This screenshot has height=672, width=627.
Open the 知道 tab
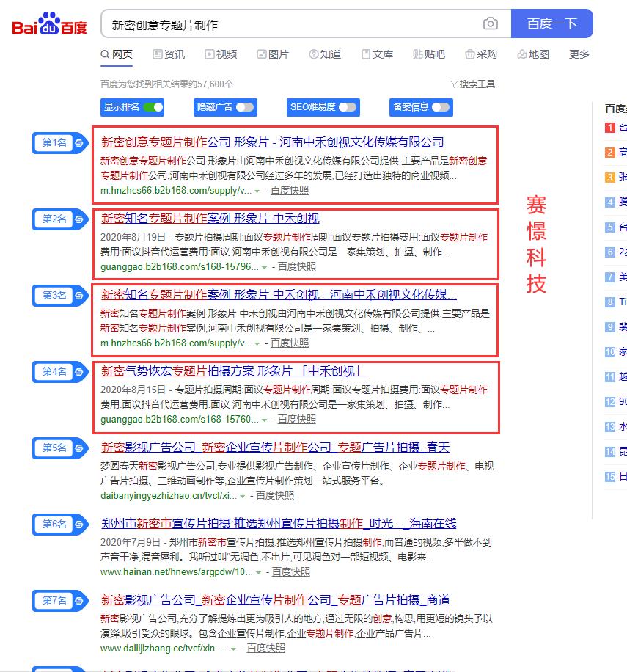[325, 54]
